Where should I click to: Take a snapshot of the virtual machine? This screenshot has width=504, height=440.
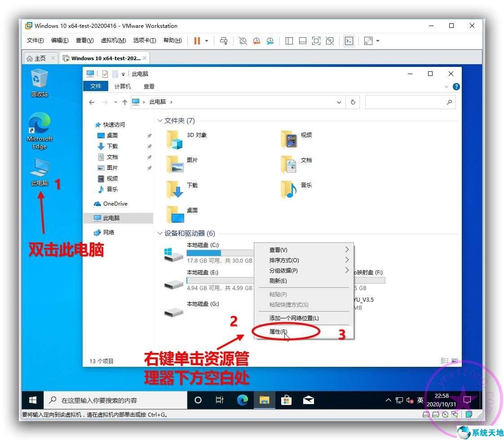point(243,41)
